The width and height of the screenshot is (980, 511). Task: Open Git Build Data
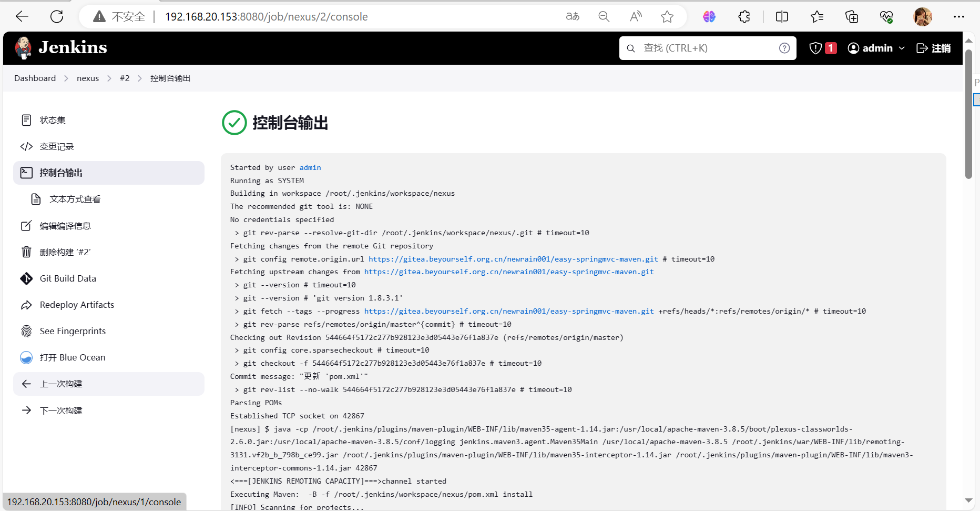click(109, 278)
